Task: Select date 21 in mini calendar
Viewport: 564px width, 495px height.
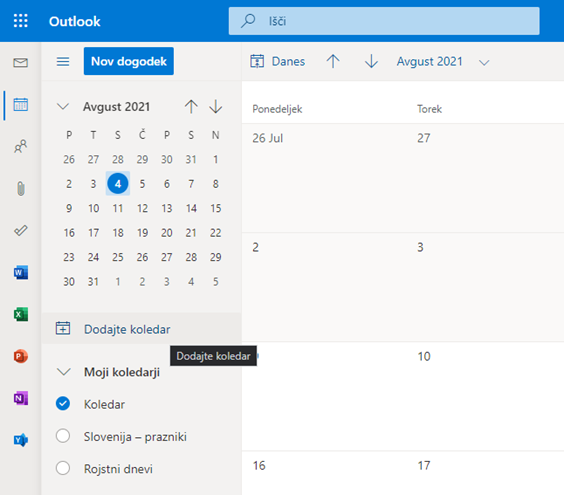Action: (191, 233)
